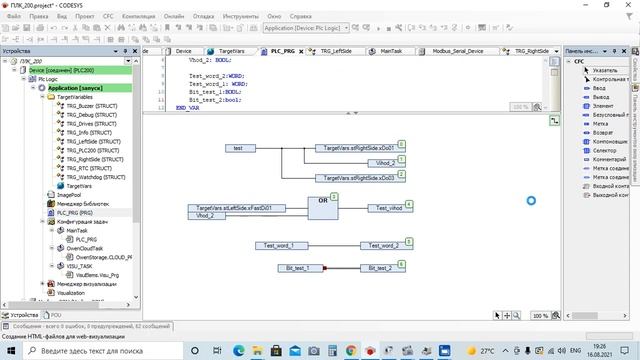Toggle bookmark using the bookmark toolbar icon

pyautogui.click(x=167, y=28)
